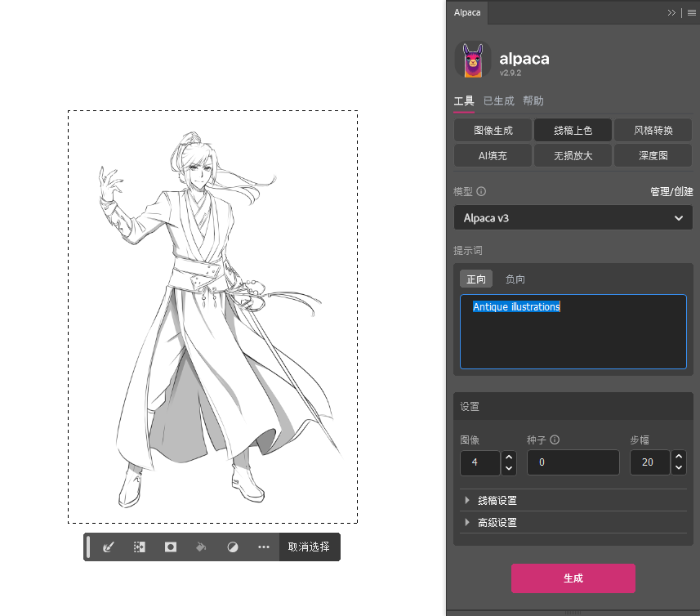Switch to the 已生成 tab

(498, 100)
